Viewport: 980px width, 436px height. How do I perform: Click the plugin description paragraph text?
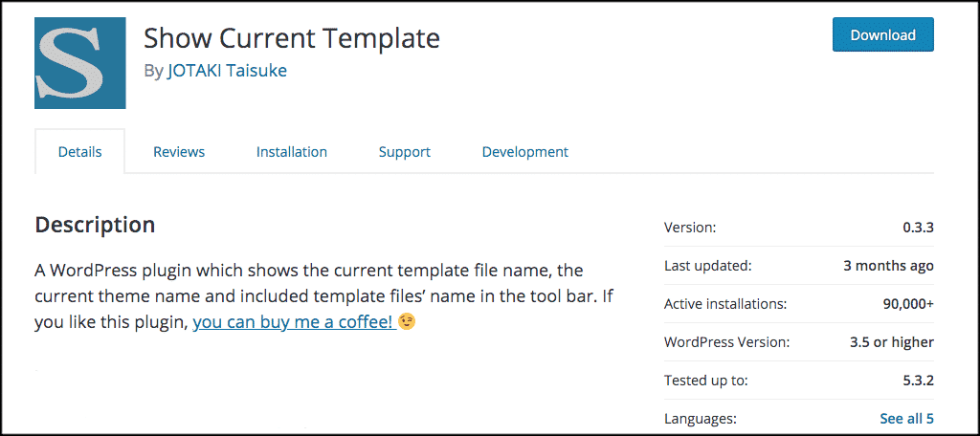point(324,296)
